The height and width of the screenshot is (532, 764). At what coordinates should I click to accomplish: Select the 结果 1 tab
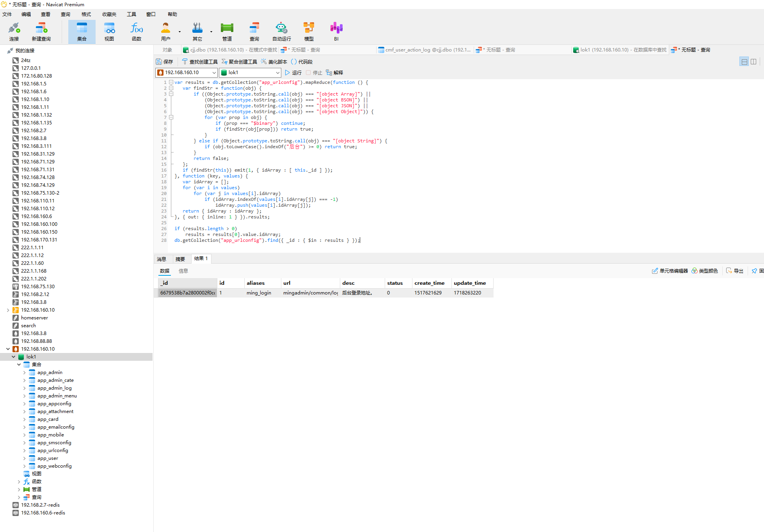201,259
